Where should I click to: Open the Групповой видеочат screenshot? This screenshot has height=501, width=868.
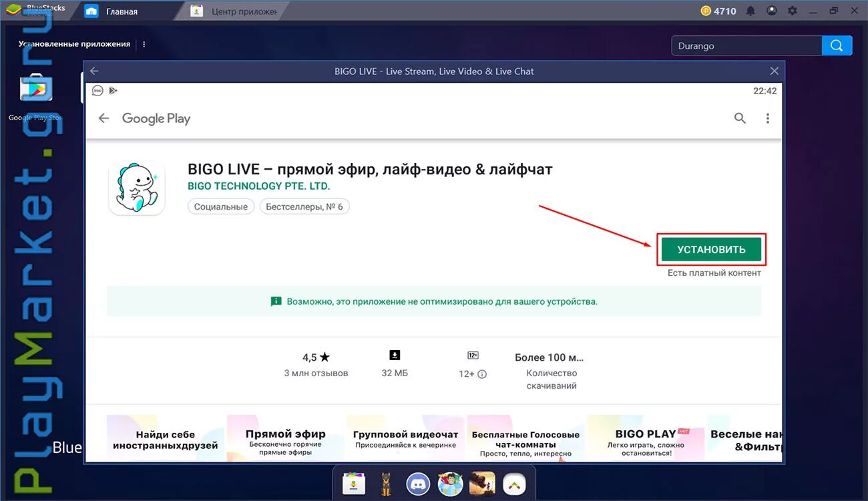click(406, 438)
